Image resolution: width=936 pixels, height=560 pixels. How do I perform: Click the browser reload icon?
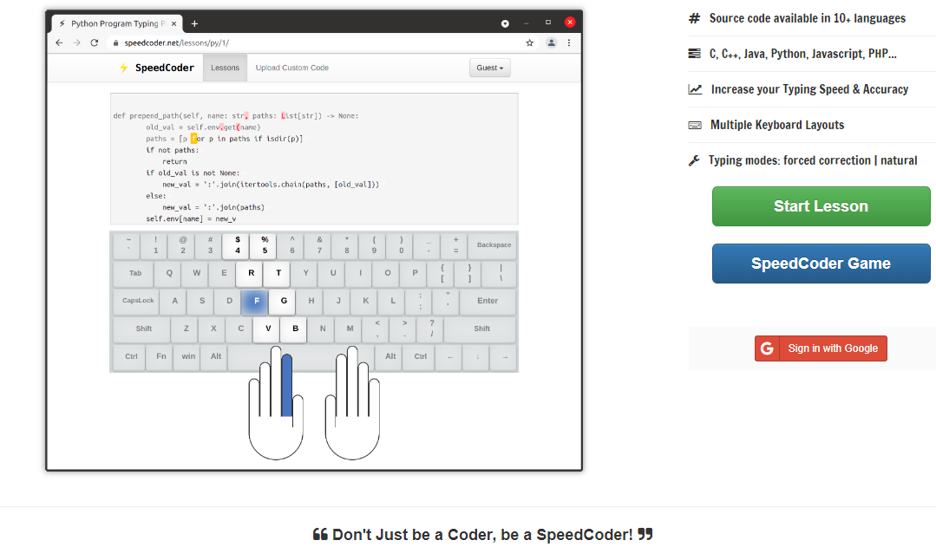tap(95, 43)
